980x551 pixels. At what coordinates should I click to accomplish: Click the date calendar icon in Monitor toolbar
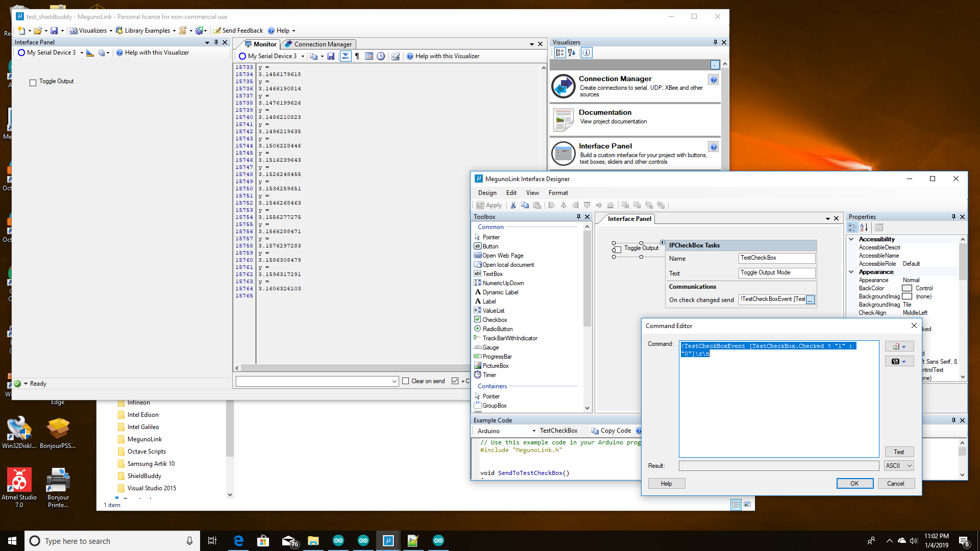tap(369, 56)
